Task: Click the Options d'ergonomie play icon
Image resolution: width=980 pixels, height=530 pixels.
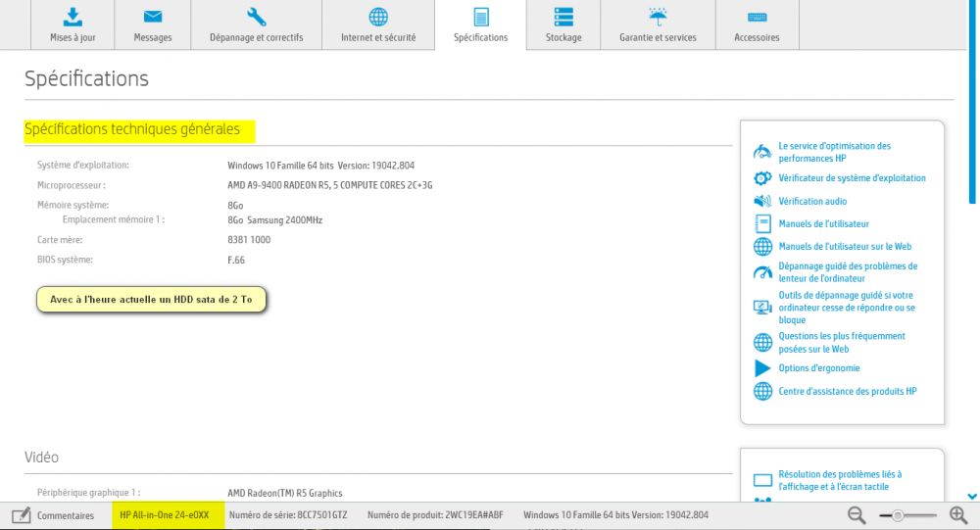Action: pos(762,368)
